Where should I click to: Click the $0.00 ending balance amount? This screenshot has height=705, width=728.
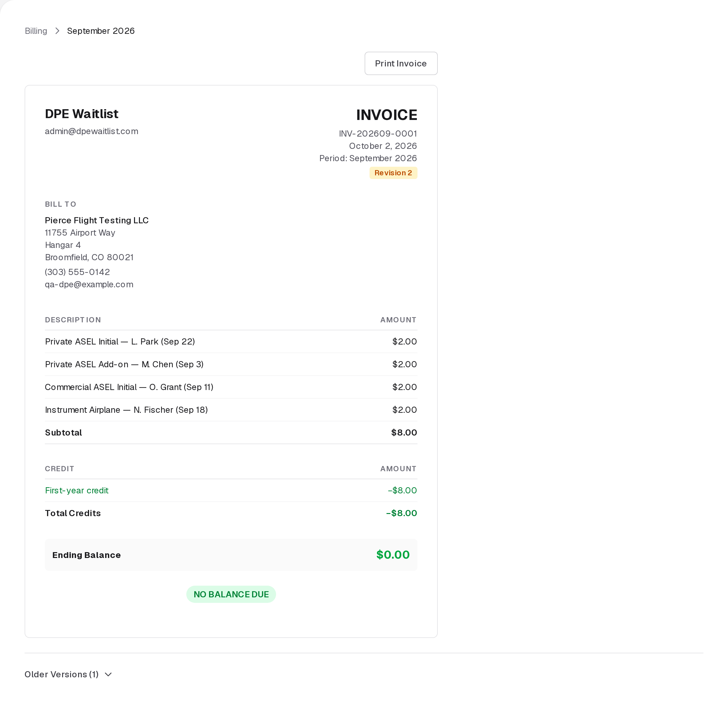tap(393, 555)
